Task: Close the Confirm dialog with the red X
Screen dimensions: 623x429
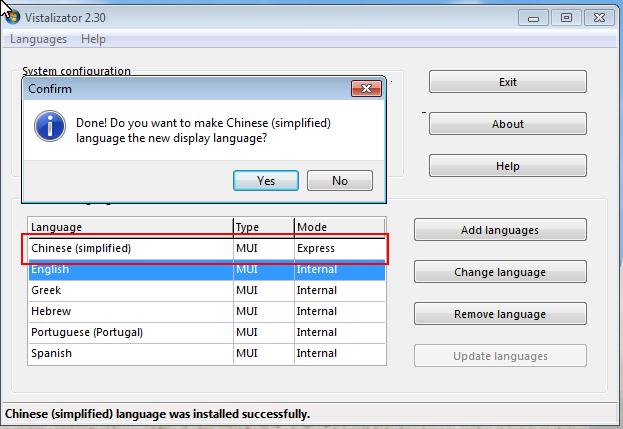Action: coord(366,88)
